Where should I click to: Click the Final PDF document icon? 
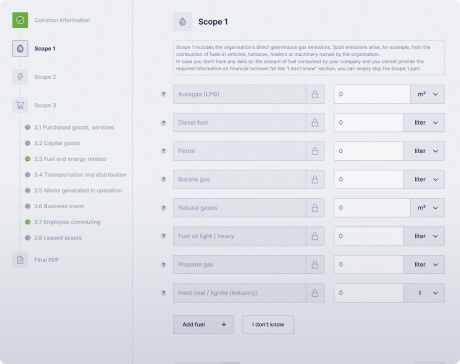pos(20,260)
